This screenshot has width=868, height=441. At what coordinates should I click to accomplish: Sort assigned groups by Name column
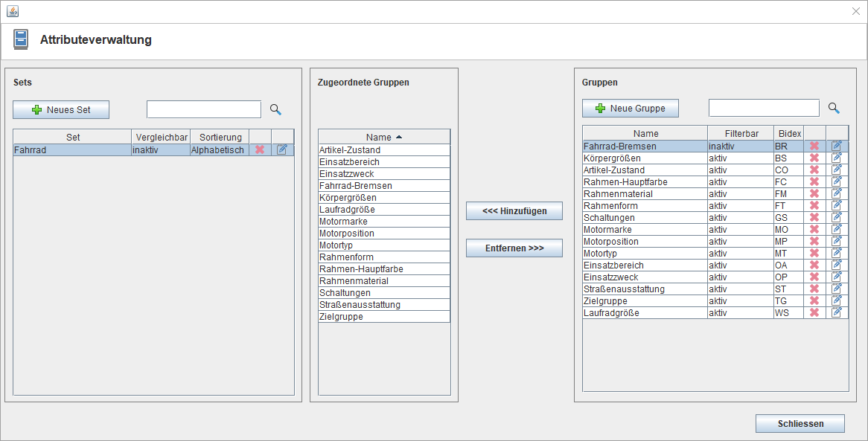coord(383,137)
